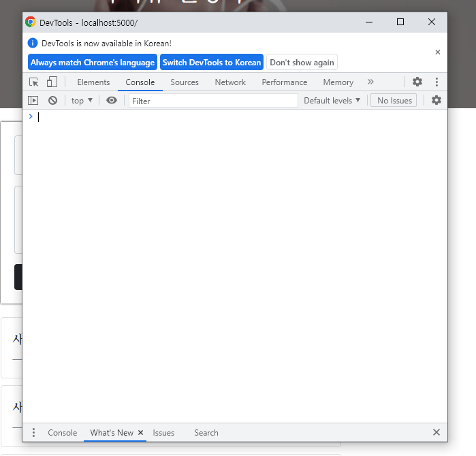Focus the console Filter input field
476x456 pixels.
click(213, 101)
